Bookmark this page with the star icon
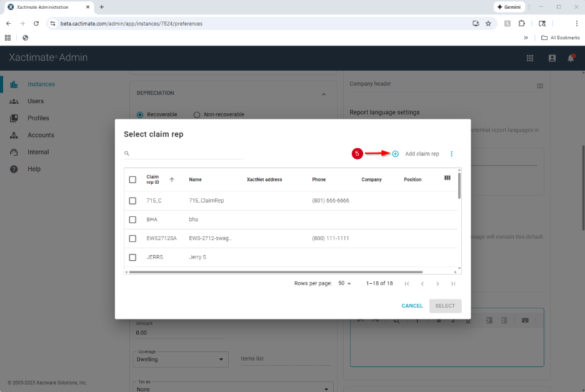 (488, 24)
